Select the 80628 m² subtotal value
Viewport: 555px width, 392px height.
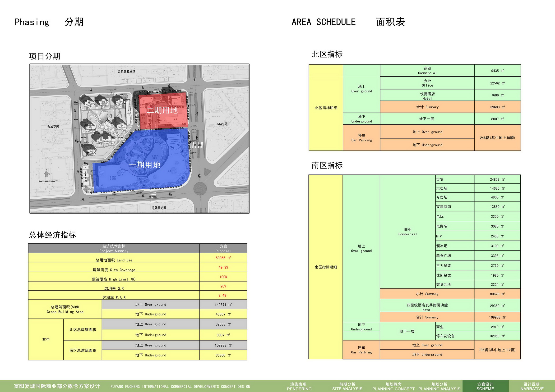(x=497, y=294)
